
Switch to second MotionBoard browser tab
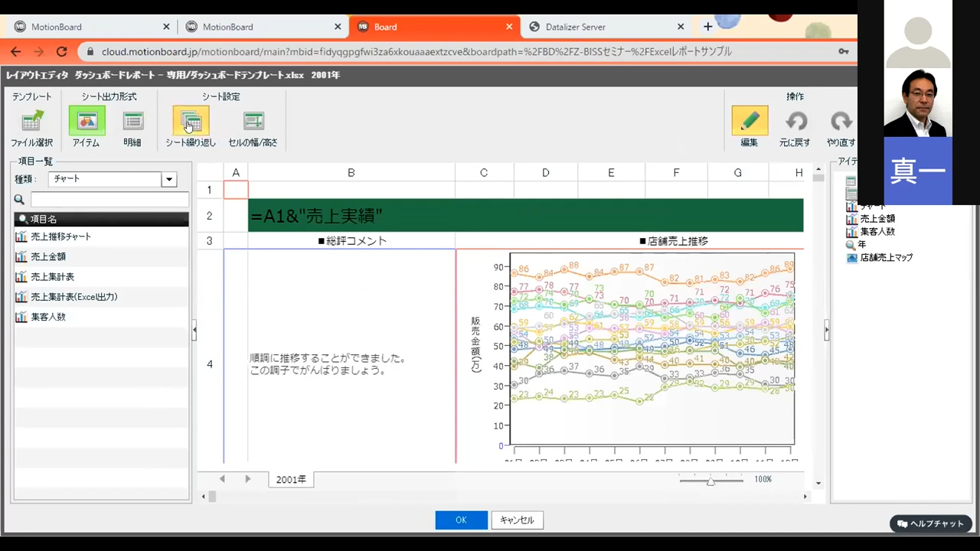263,27
